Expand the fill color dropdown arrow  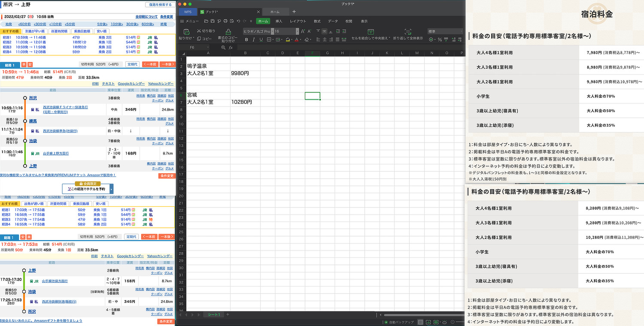(x=292, y=39)
